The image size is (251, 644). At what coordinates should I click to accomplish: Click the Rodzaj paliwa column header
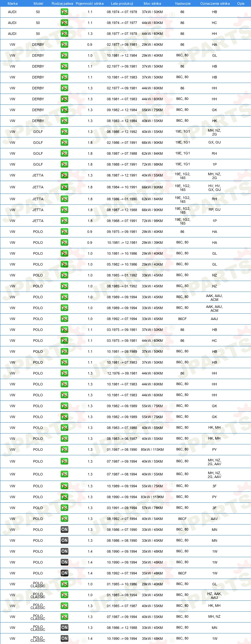[x=62, y=4]
